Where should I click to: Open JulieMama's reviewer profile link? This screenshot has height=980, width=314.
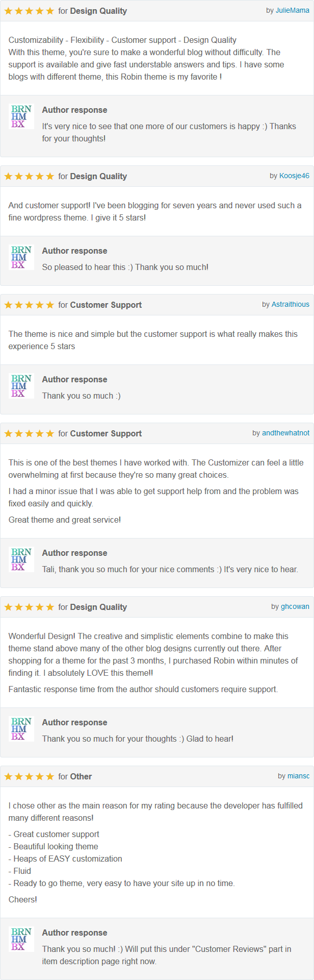point(293,10)
